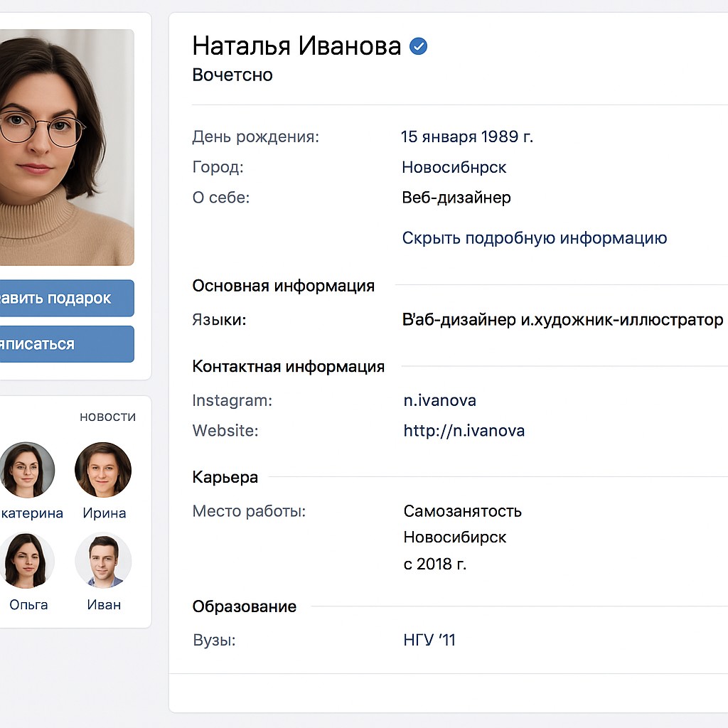Click the 'новости' link in friends block
The width and height of the screenshot is (728, 728).
[107, 417]
